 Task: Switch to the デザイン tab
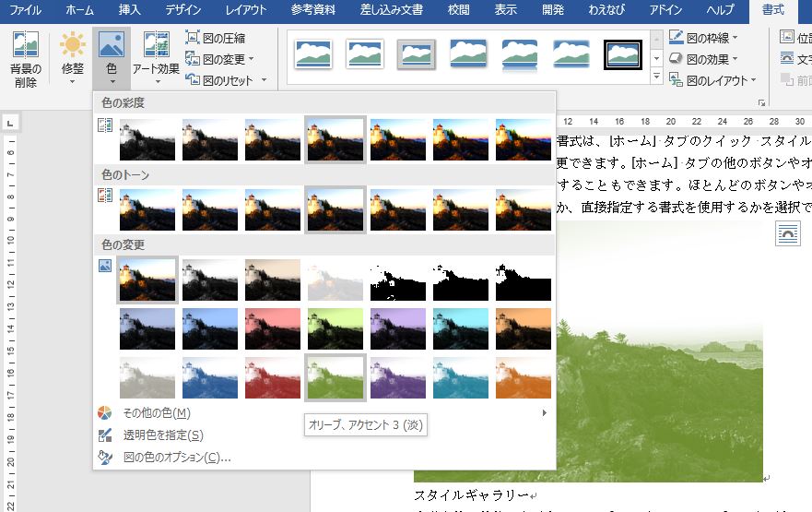[182, 9]
